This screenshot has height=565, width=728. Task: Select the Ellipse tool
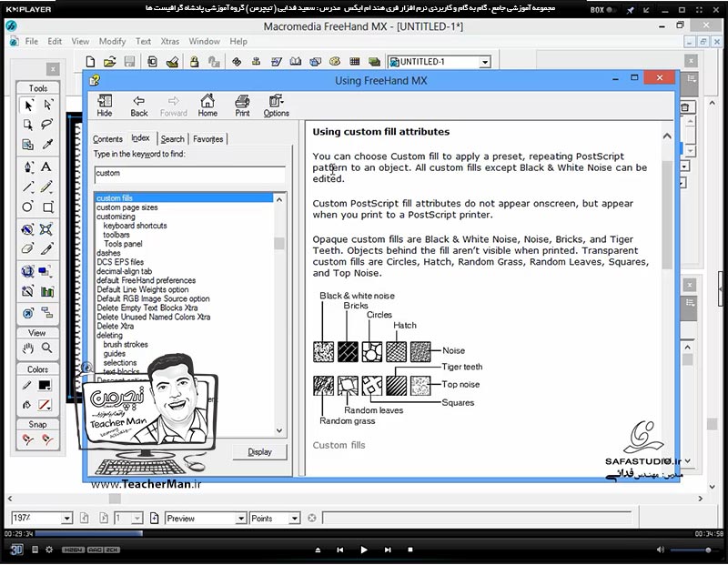28,207
